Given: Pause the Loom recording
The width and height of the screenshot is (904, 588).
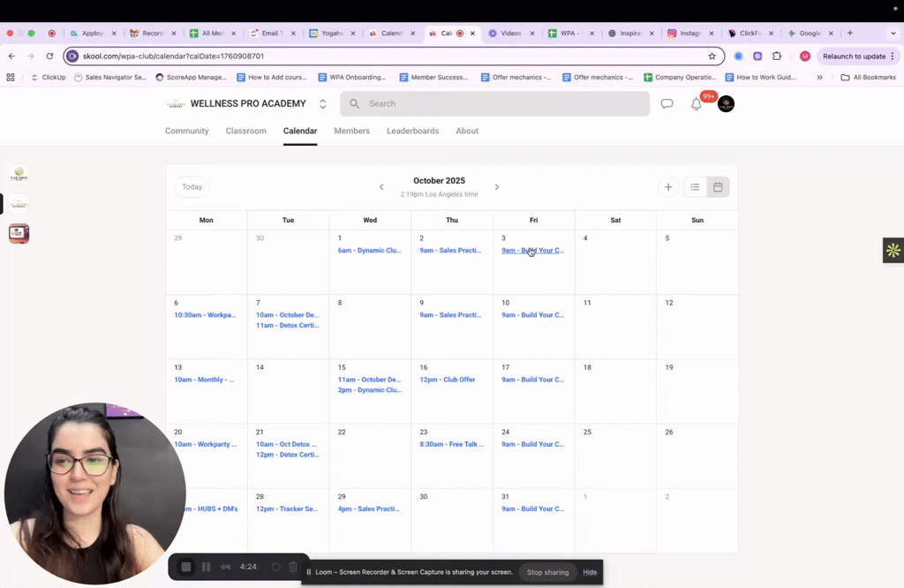Looking at the screenshot, I should [206, 567].
